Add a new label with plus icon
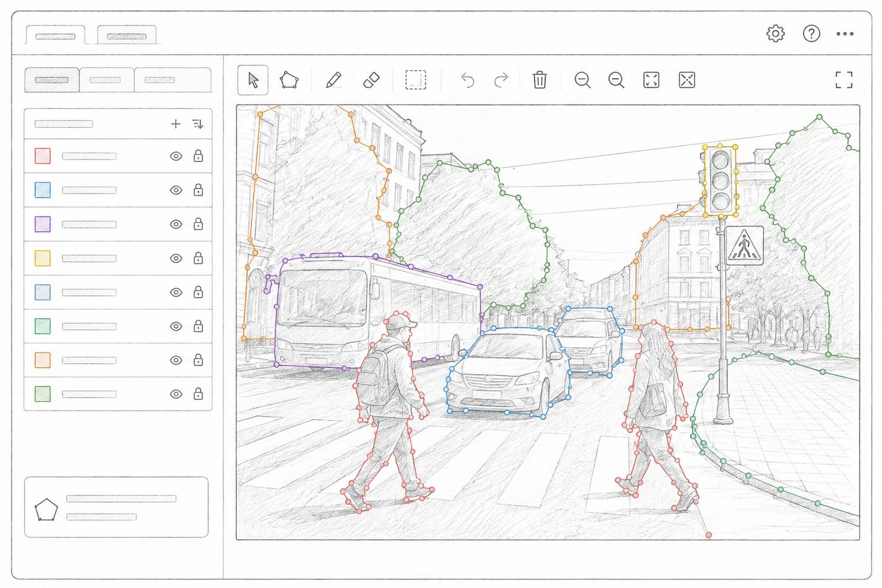The height and width of the screenshot is (588, 882). tap(176, 123)
